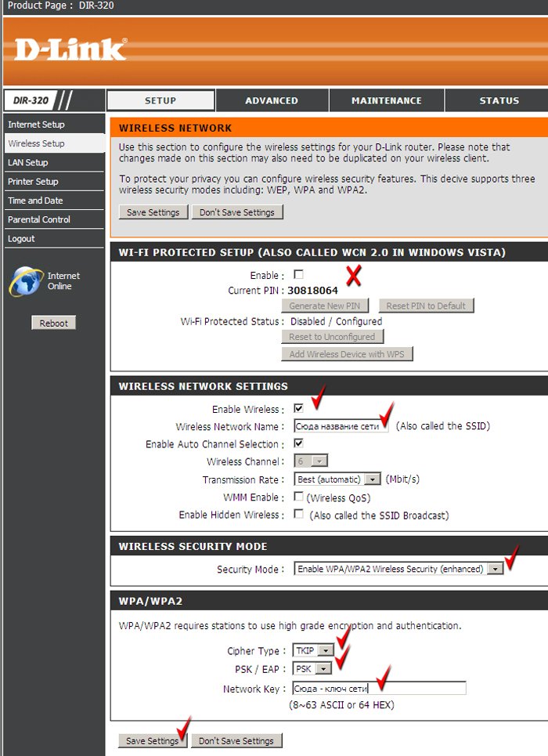This screenshot has width=548, height=756.
Task: Click the DIR-320 model badge
Action: click(28, 100)
